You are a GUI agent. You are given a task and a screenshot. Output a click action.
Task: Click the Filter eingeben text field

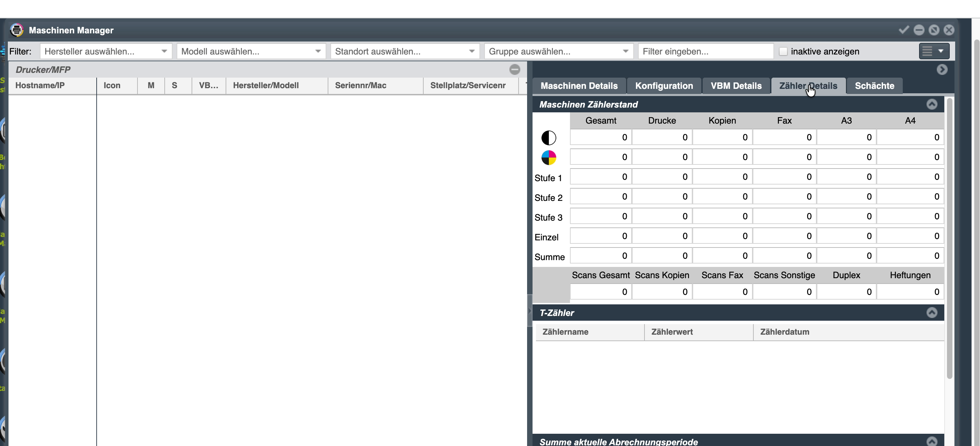pos(706,51)
